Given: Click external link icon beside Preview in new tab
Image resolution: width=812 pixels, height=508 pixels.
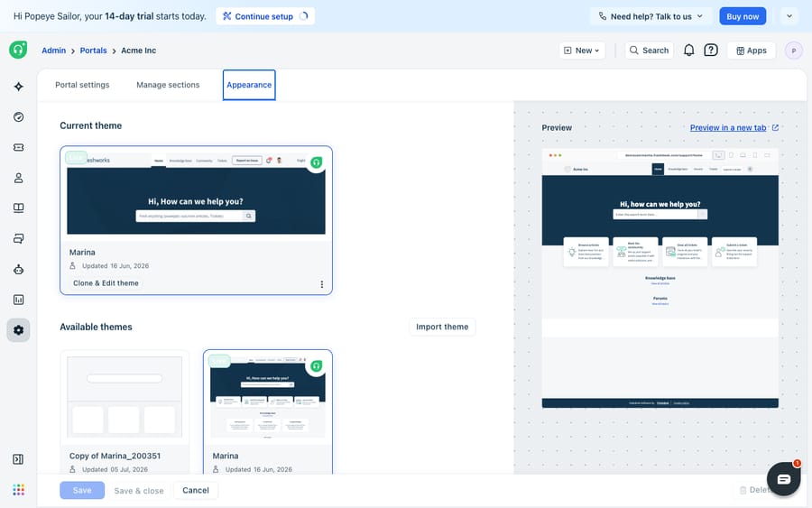Looking at the screenshot, I should 775,128.
